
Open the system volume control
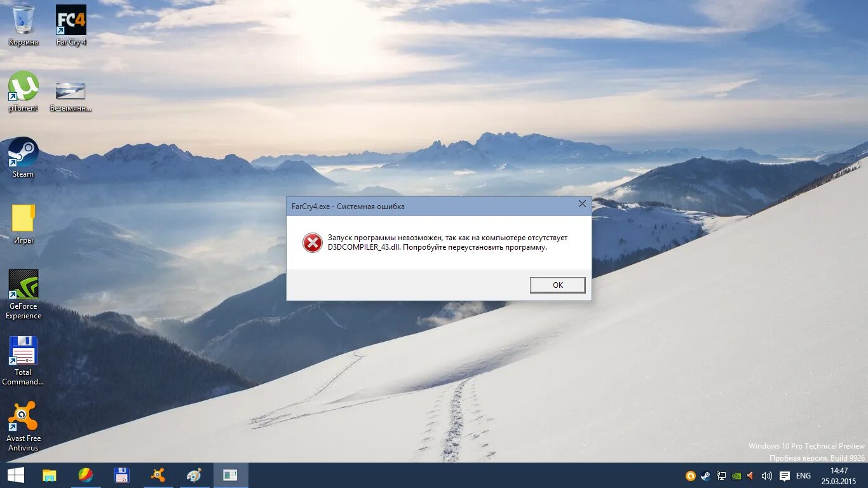click(x=766, y=475)
